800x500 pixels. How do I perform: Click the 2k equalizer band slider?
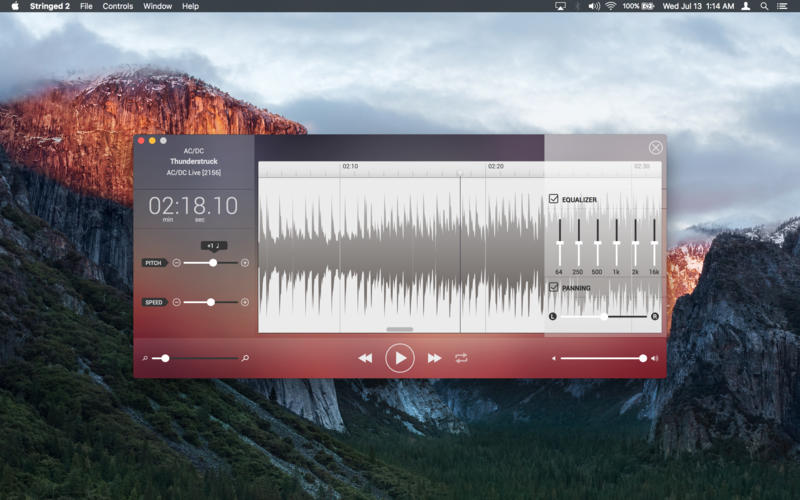[x=635, y=243]
